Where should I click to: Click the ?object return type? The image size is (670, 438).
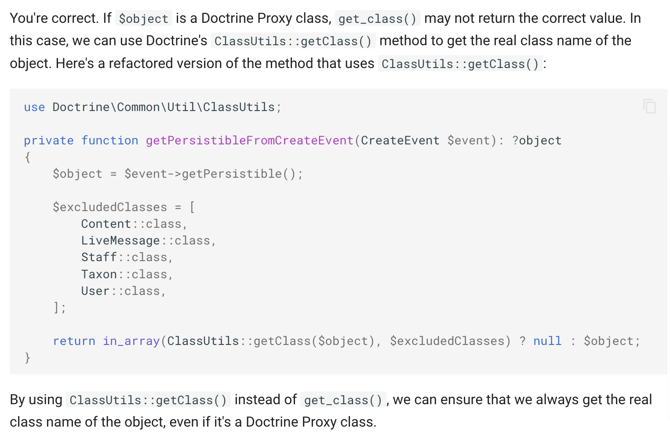536,141
